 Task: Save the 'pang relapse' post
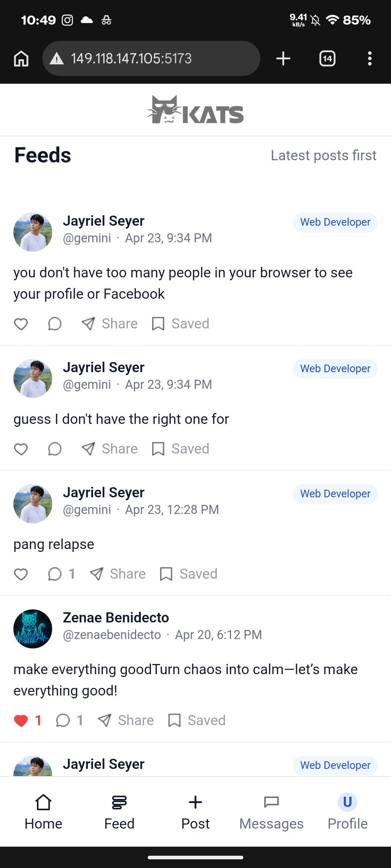point(189,574)
